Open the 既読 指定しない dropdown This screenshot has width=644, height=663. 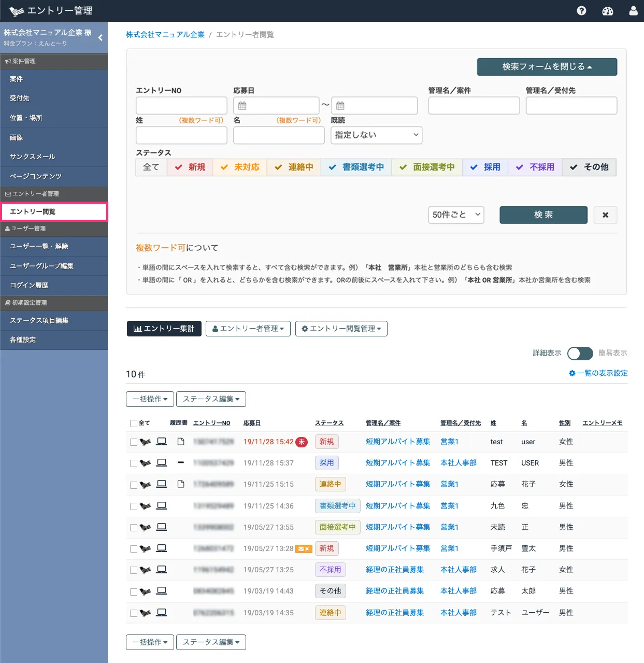coord(376,135)
